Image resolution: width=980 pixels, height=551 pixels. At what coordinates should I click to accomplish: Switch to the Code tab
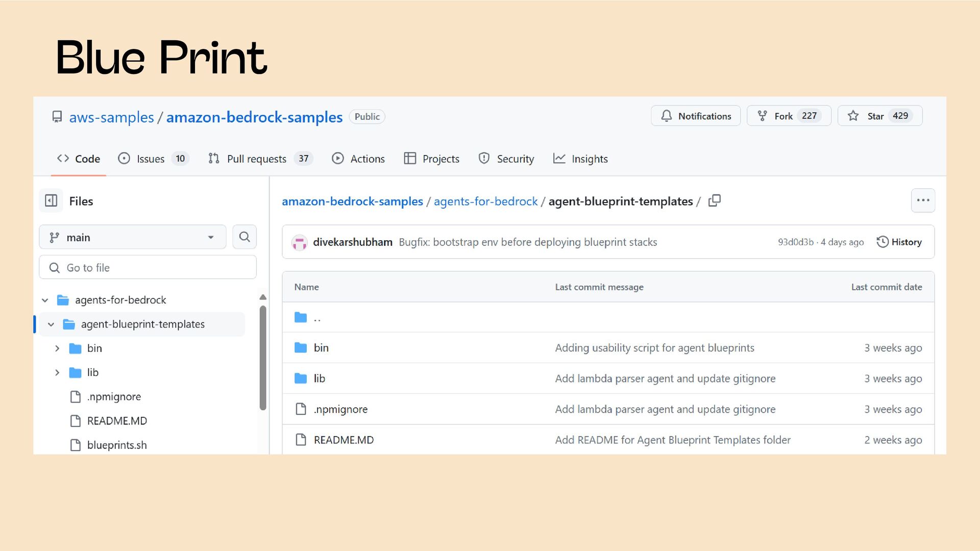click(79, 159)
